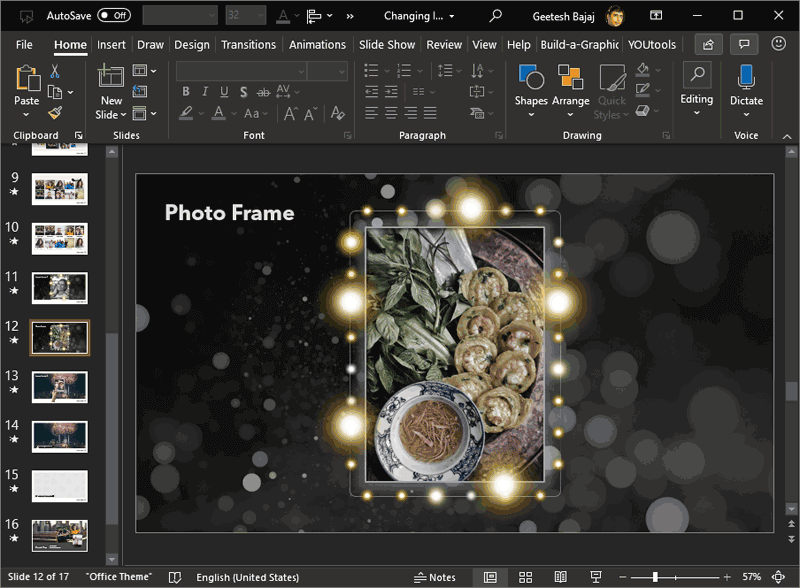This screenshot has height=588, width=800.
Task: Click the Format Painter brush icon
Action: tap(55, 114)
